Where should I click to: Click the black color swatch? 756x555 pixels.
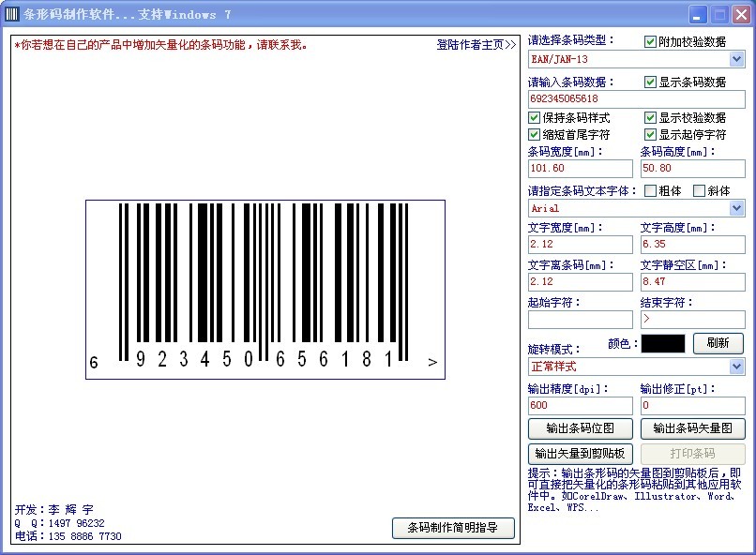pyautogui.click(x=662, y=343)
